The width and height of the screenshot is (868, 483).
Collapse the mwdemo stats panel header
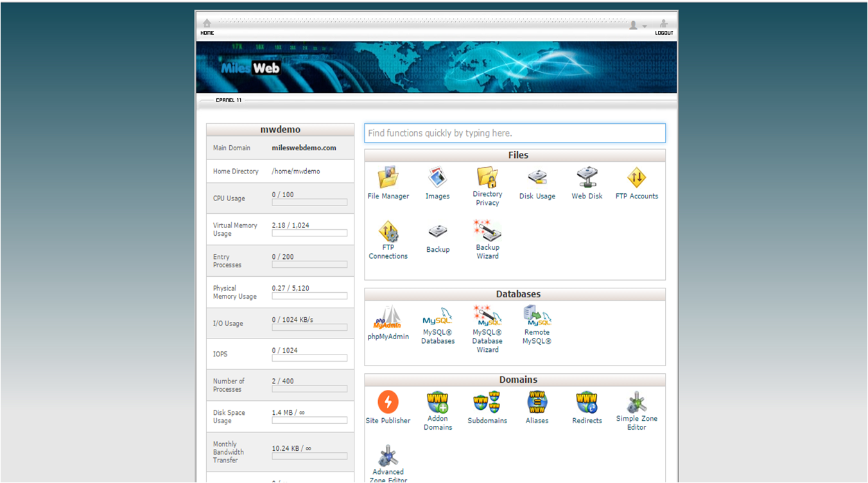tap(280, 130)
